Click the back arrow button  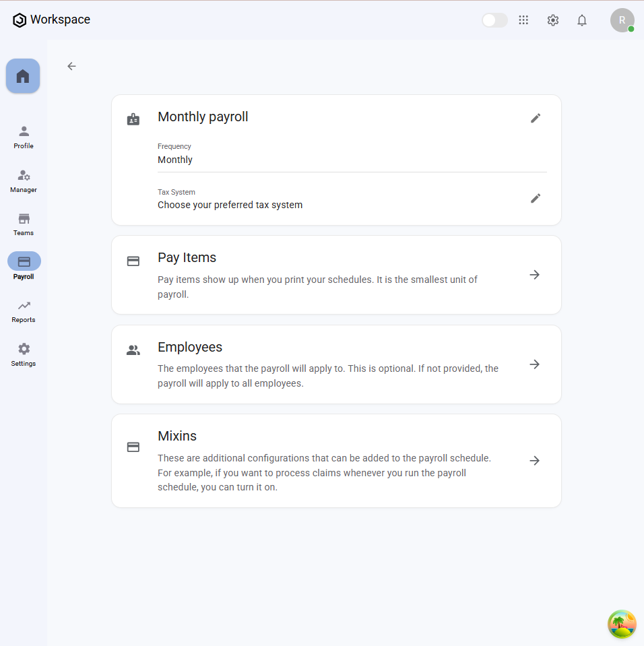(71, 66)
